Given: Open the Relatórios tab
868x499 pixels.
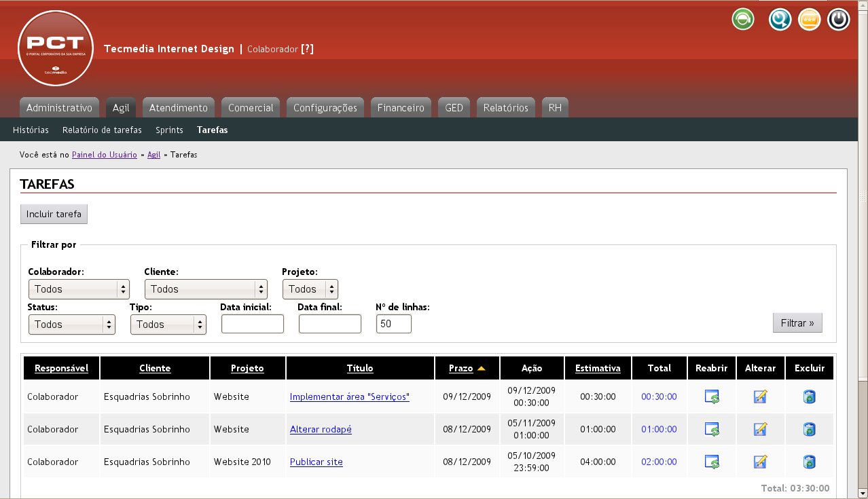Looking at the screenshot, I should coord(506,108).
